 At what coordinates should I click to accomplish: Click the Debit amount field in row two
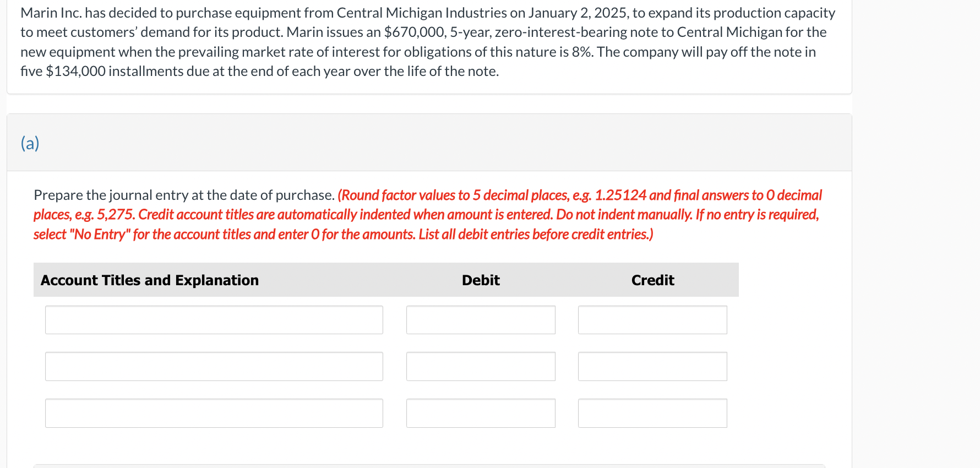point(480,366)
